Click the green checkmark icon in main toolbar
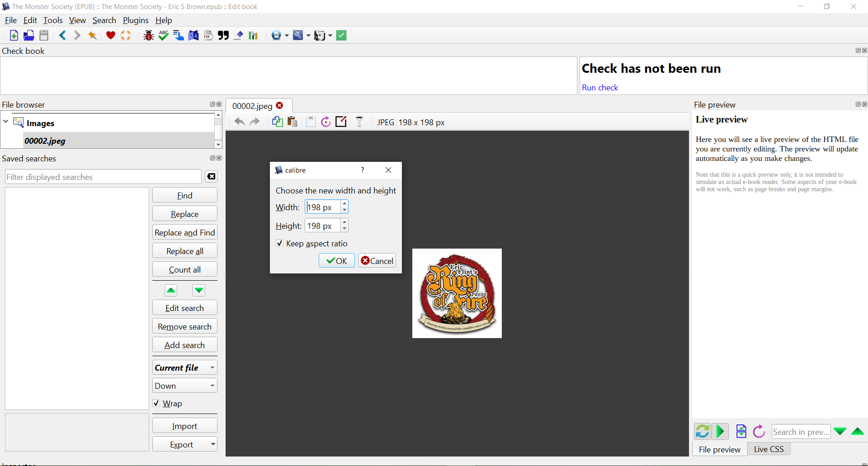This screenshot has width=868, height=466. 342,35
